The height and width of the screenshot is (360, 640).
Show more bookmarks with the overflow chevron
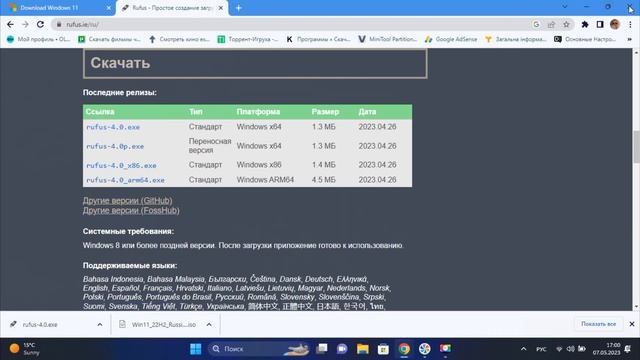click(x=630, y=39)
